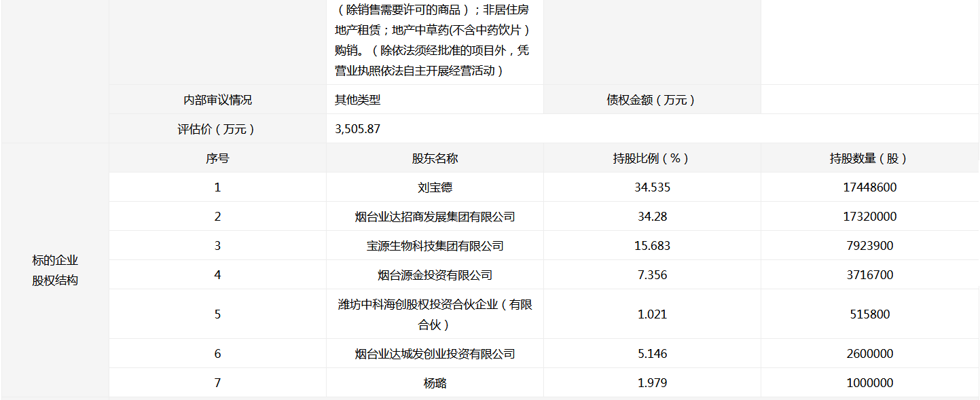
Task: Select the 3716700 share count
Action: pos(870,275)
